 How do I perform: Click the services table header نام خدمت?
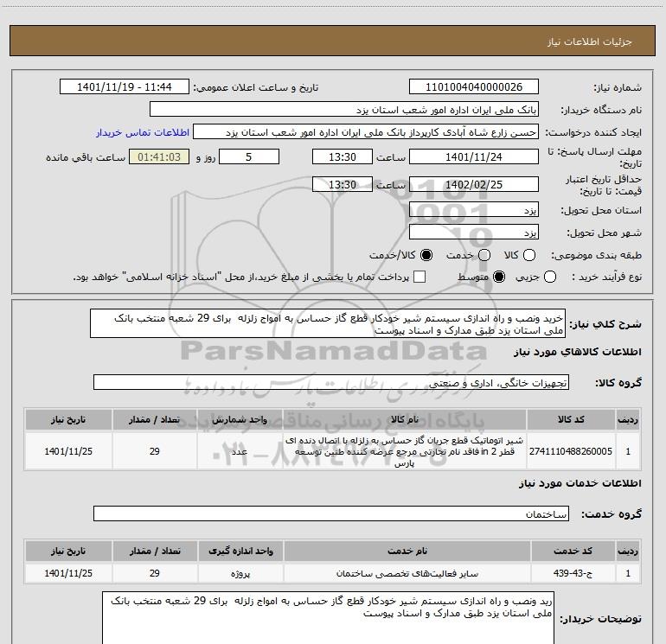(407, 551)
